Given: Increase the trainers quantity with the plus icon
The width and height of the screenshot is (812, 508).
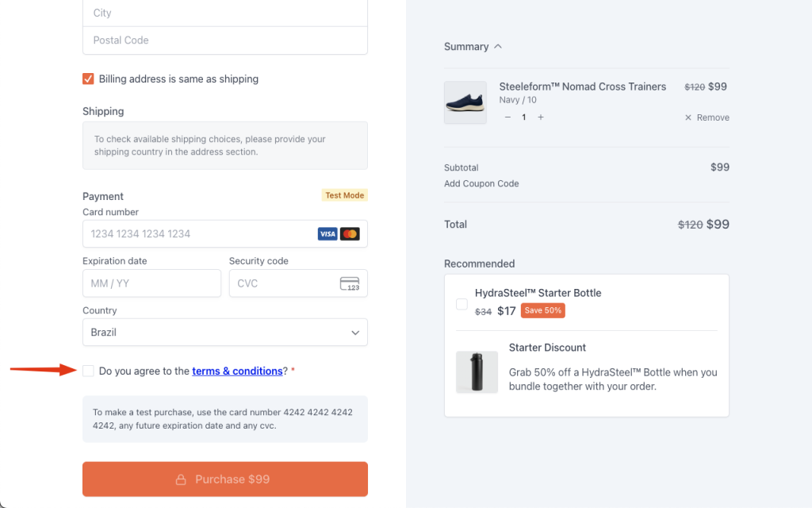Looking at the screenshot, I should (539, 117).
